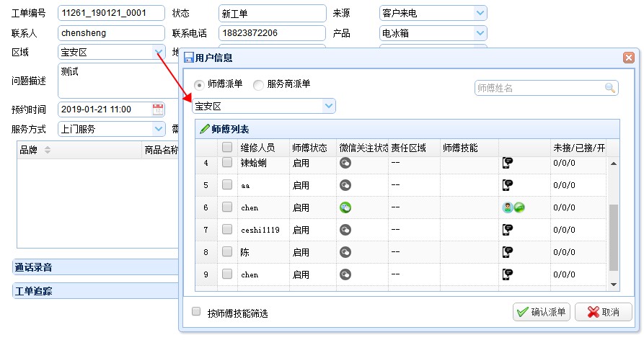Screen dimensions: 644x340
Task: Click the 确认派单 button
Action: pos(542,312)
